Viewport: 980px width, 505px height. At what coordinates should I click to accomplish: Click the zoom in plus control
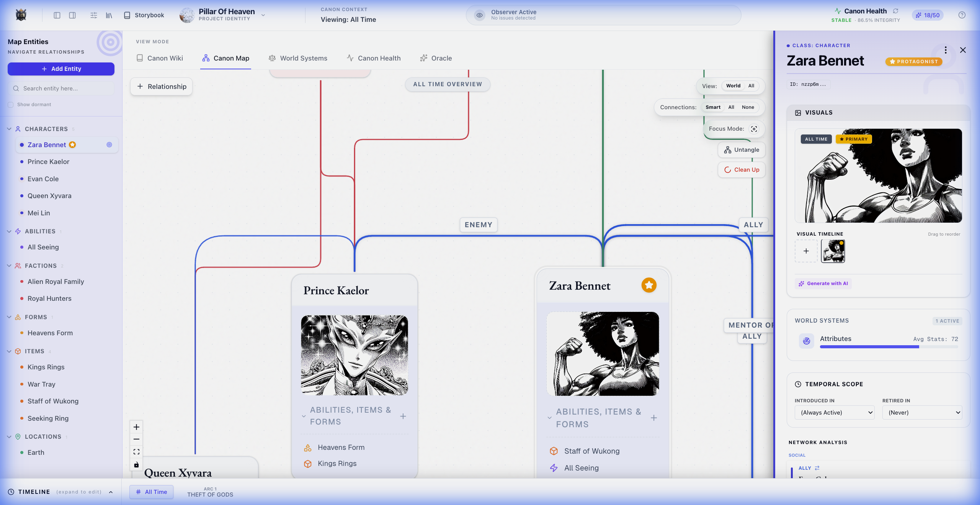click(x=136, y=427)
